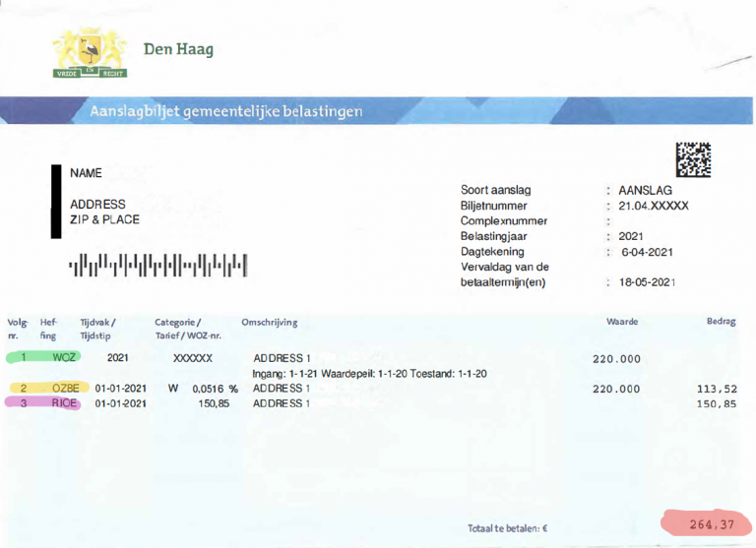Click the red highlighted total 264,37
The width and height of the screenshot is (756, 548).
707,523
